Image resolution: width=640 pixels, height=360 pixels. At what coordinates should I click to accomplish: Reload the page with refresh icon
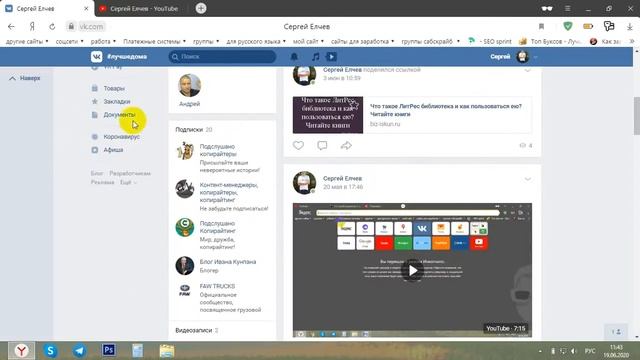point(52,27)
